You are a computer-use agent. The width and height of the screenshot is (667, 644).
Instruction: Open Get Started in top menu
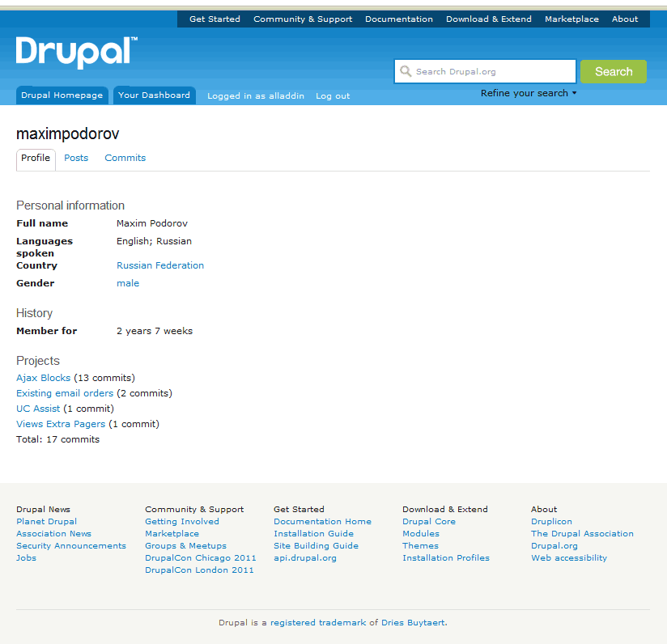click(x=215, y=19)
